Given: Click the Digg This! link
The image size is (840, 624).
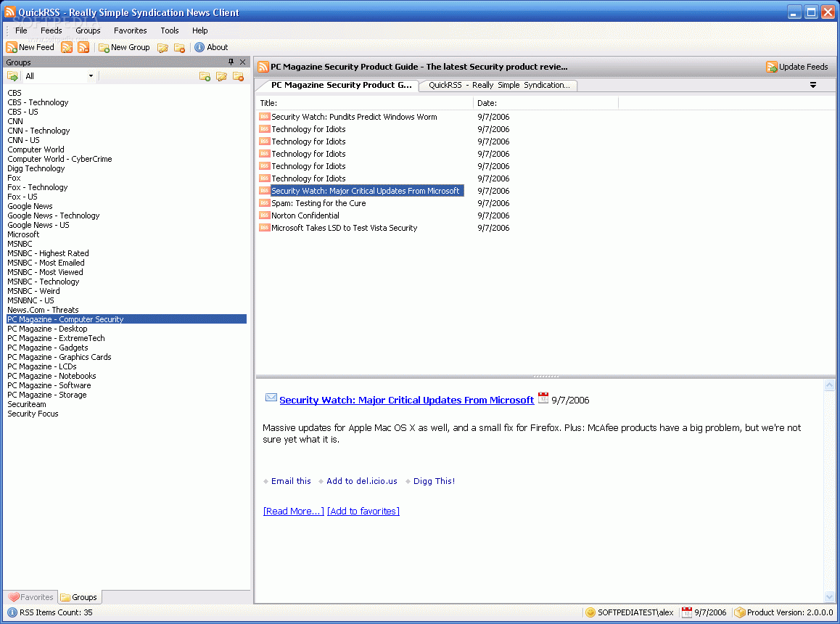Looking at the screenshot, I should pos(434,481).
